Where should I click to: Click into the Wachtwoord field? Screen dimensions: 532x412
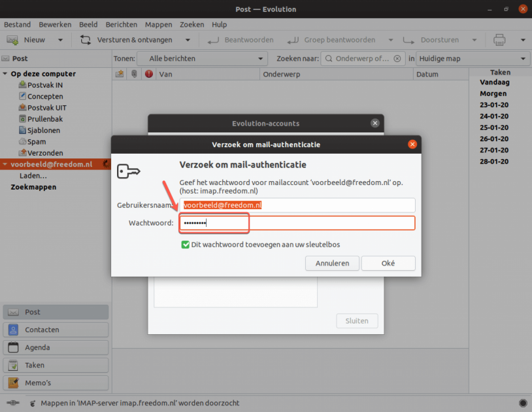tap(297, 223)
